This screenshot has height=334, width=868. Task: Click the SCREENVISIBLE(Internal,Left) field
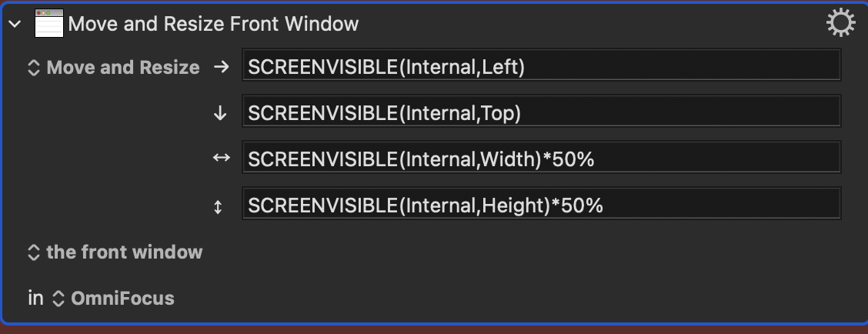[x=541, y=67]
